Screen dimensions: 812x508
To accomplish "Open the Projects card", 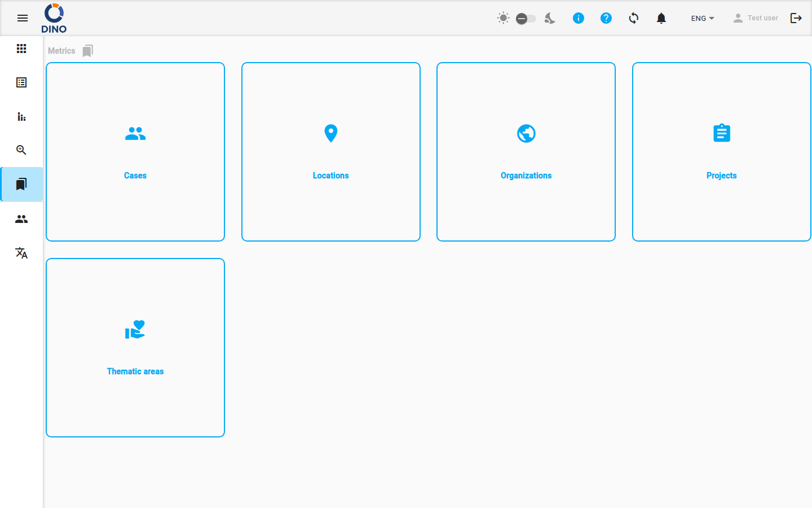I will pyautogui.click(x=722, y=152).
